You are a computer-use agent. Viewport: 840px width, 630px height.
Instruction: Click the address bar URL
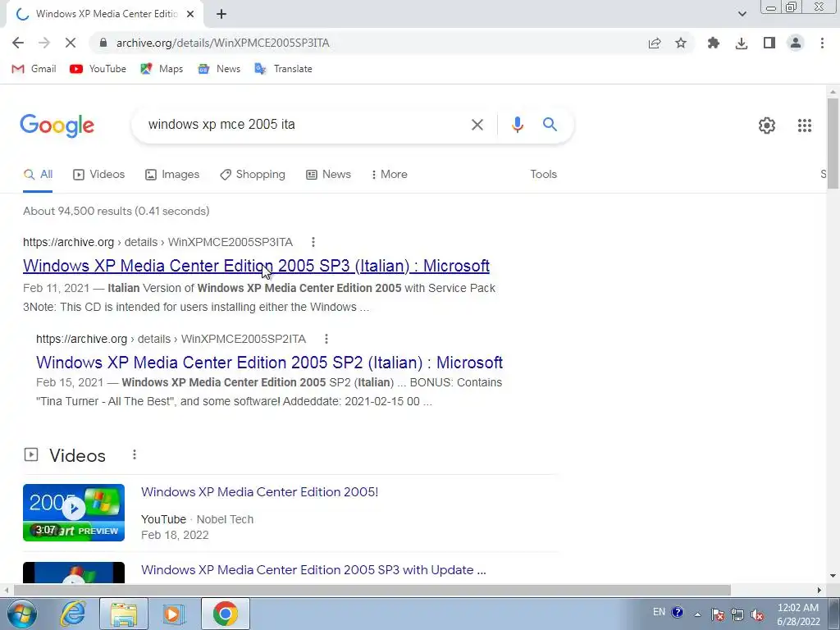tap(223, 43)
